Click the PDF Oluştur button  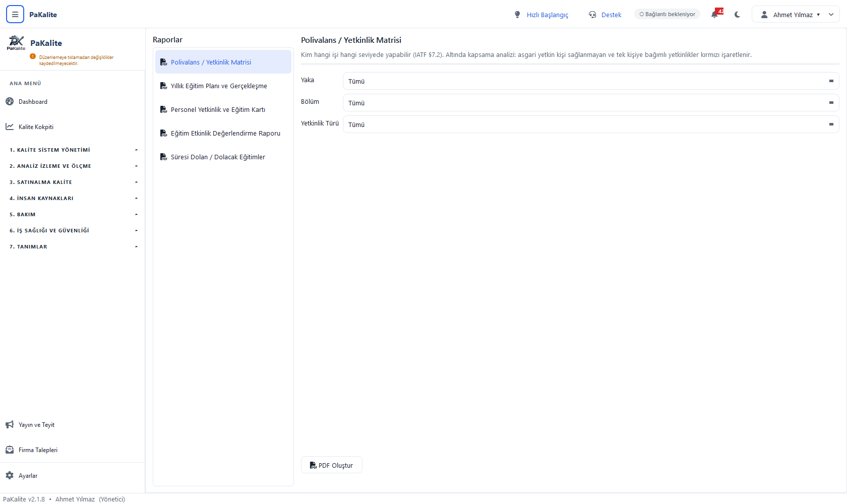[332, 465]
